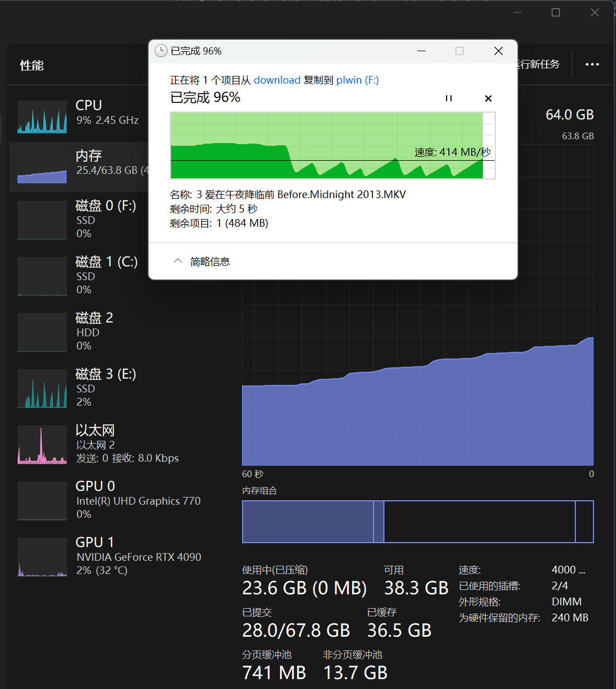Click the copy speed progress graph
This screenshot has width=616, height=689.
332,145
